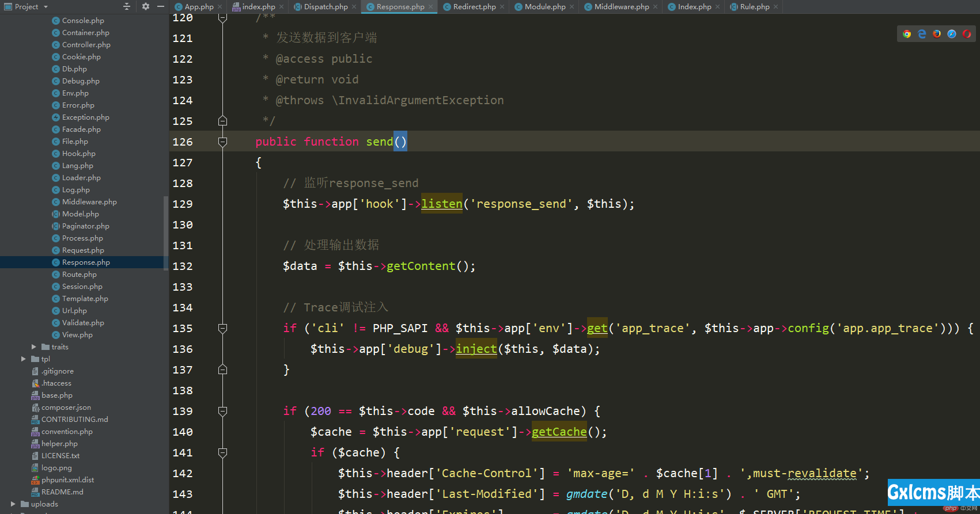The width and height of the screenshot is (980, 514).
Task: Open in Firefox browser icon
Action: (x=937, y=34)
